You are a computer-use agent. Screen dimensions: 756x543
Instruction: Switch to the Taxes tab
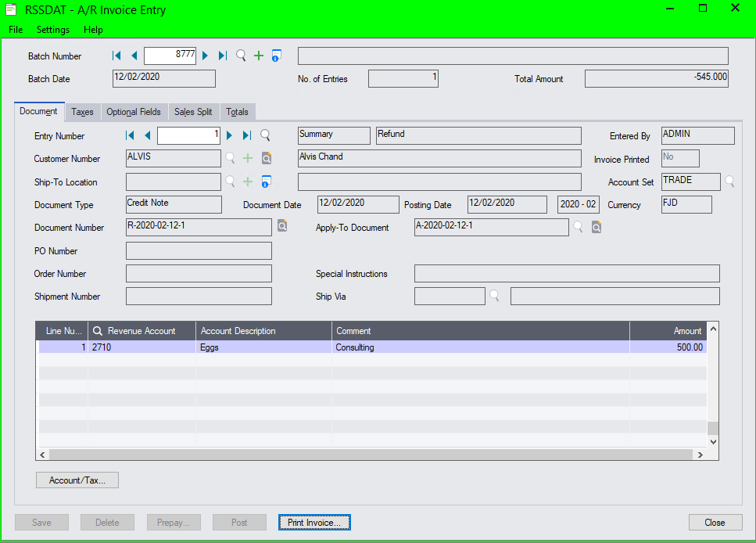click(x=82, y=112)
